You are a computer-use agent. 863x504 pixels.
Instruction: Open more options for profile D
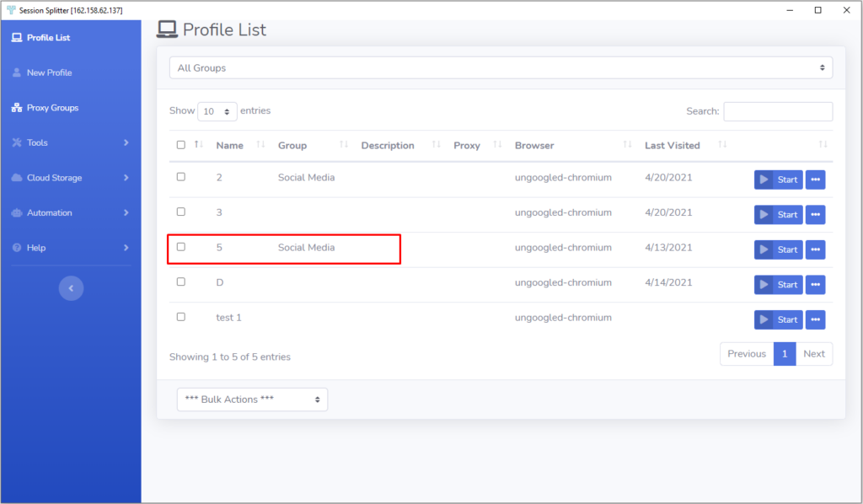pyautogui.click(x=816, y=285)
